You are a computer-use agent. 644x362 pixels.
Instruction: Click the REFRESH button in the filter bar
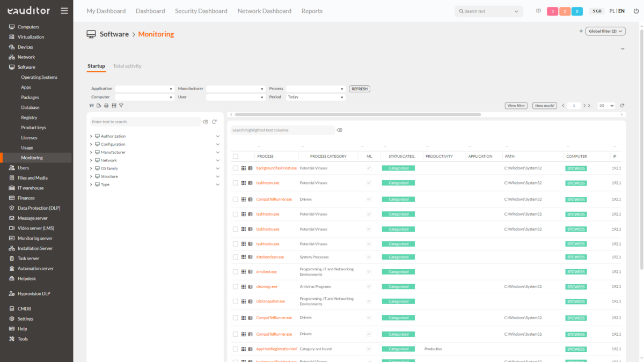pos(359,88)
